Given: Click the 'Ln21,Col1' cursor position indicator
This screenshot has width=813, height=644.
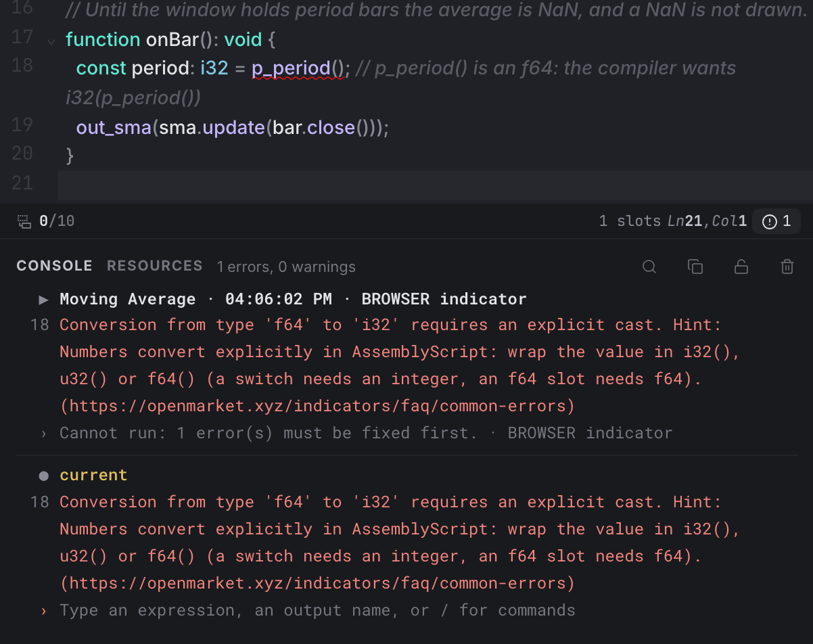Looking at the screenshot, I should (x=707, y=221).
